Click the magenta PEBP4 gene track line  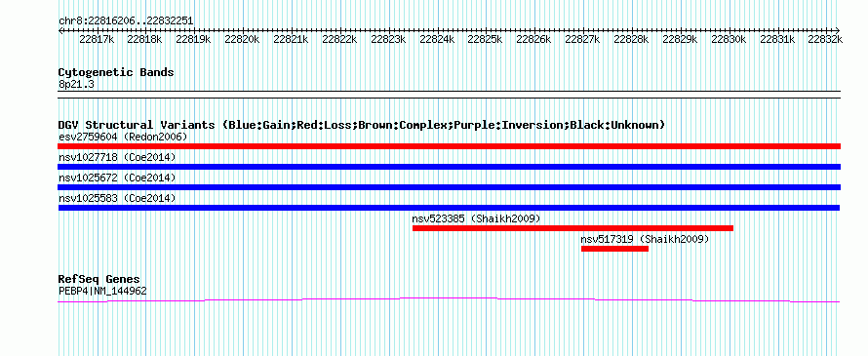pyautogui.click(x=449, y=300)
